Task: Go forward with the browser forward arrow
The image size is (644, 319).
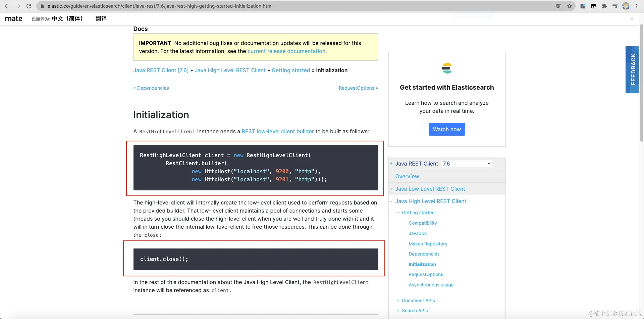Action: point(18,6)
